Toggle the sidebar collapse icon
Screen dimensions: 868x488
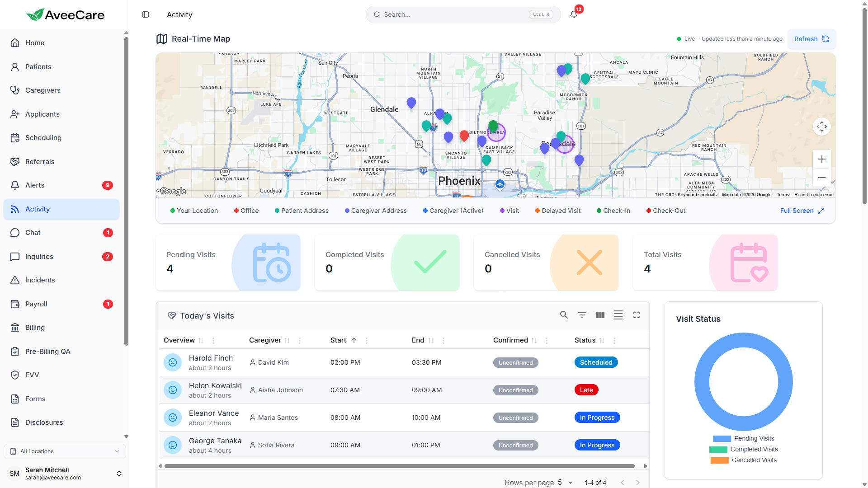click(x=146, y=14)
